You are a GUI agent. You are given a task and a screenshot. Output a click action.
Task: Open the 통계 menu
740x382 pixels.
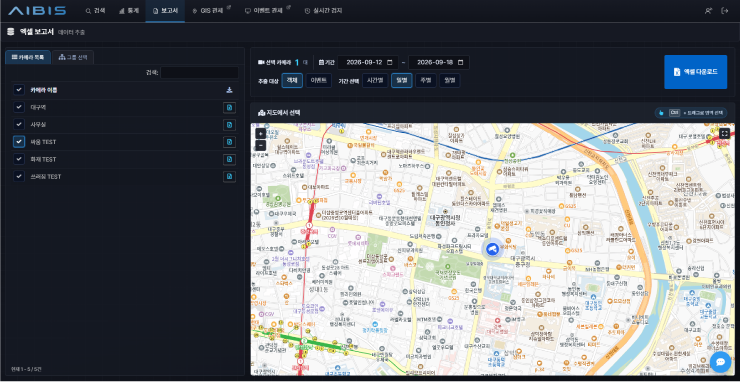click(129, 10)
